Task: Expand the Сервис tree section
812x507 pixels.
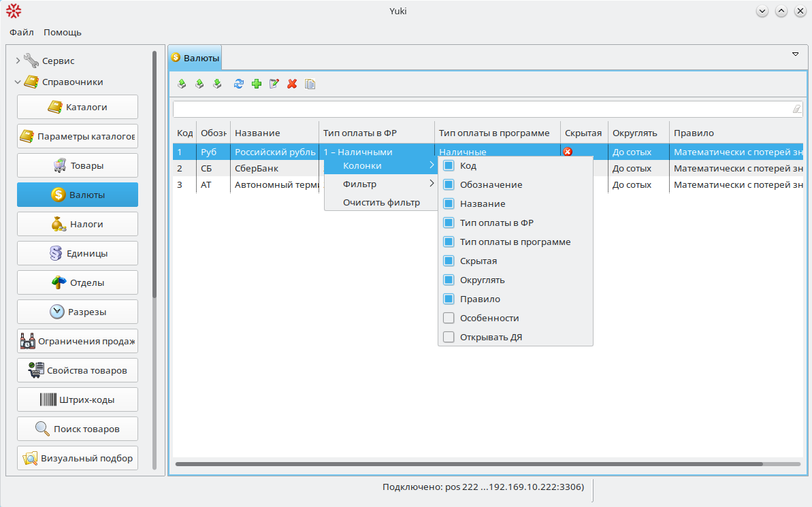Action: pyautogui.click(x=18, y=61)
